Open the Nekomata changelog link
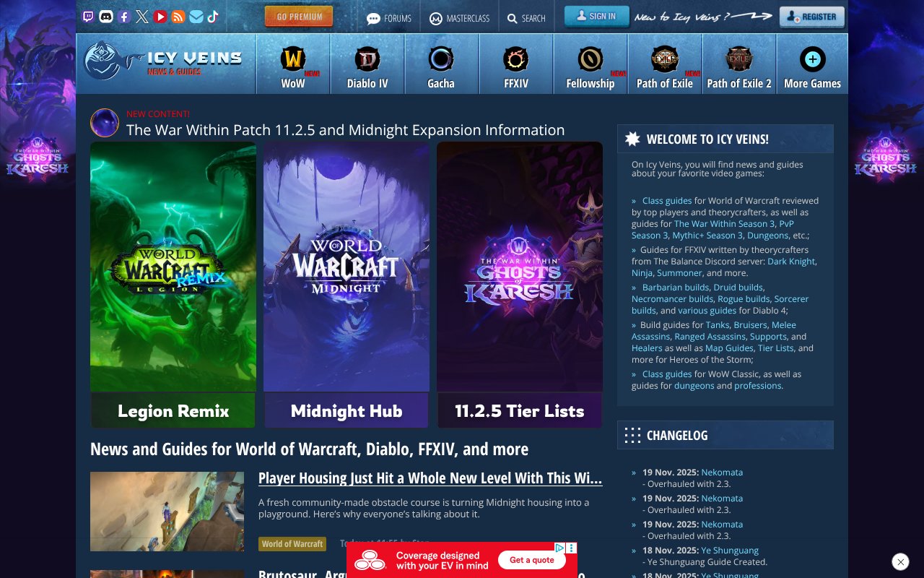The width and height of the screenshot is (924, 578). 722,472
